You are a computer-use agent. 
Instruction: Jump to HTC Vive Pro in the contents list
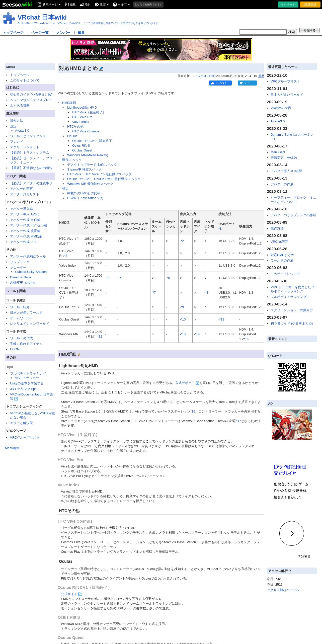click(x=82, y=117)
